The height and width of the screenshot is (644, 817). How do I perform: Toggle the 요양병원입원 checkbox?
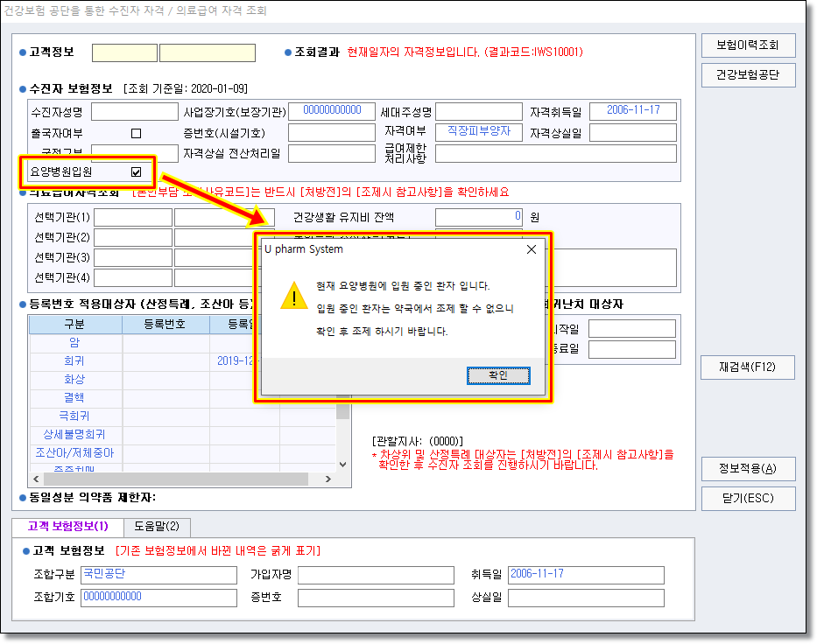click(136, 172)
